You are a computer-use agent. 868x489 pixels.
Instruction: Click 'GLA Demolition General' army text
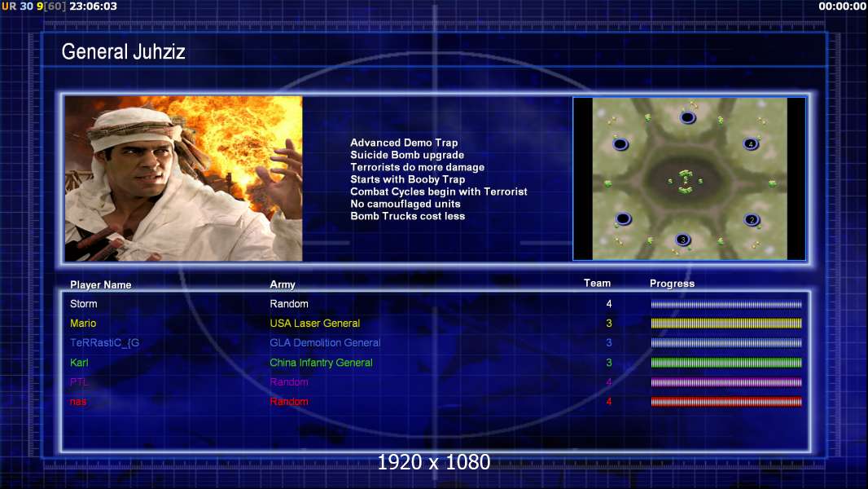[325, 343]
